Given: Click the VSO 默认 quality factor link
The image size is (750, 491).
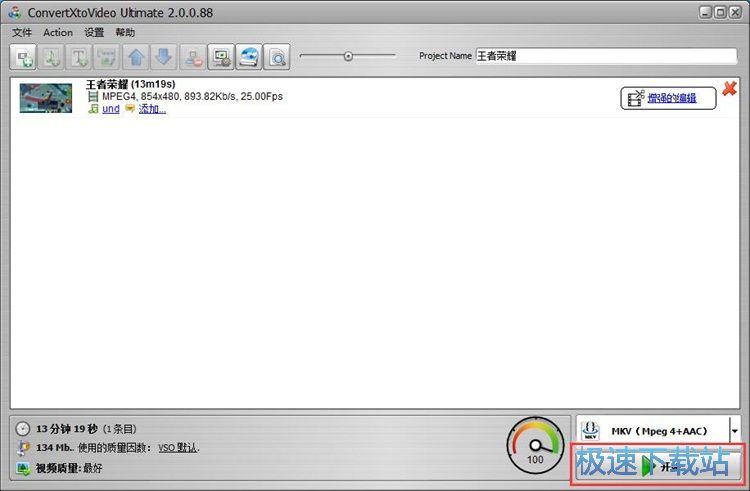Looking at the screenshot, I should coord(178,448).
